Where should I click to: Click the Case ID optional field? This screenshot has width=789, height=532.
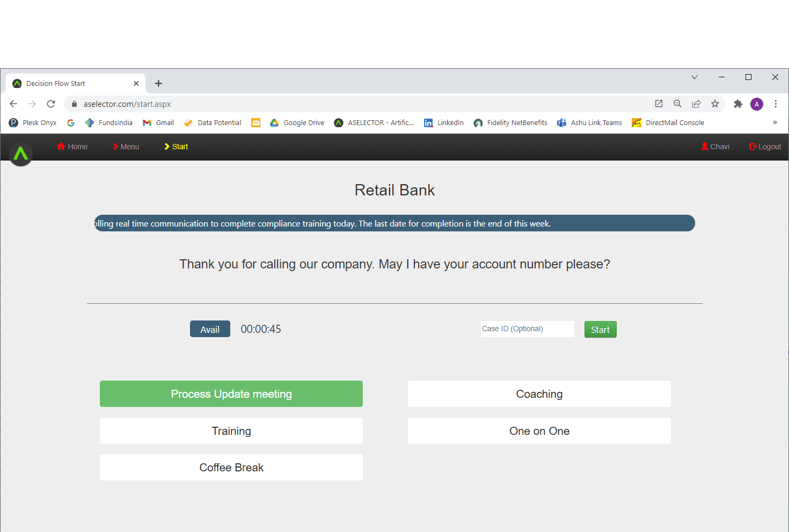pos(527,329)
